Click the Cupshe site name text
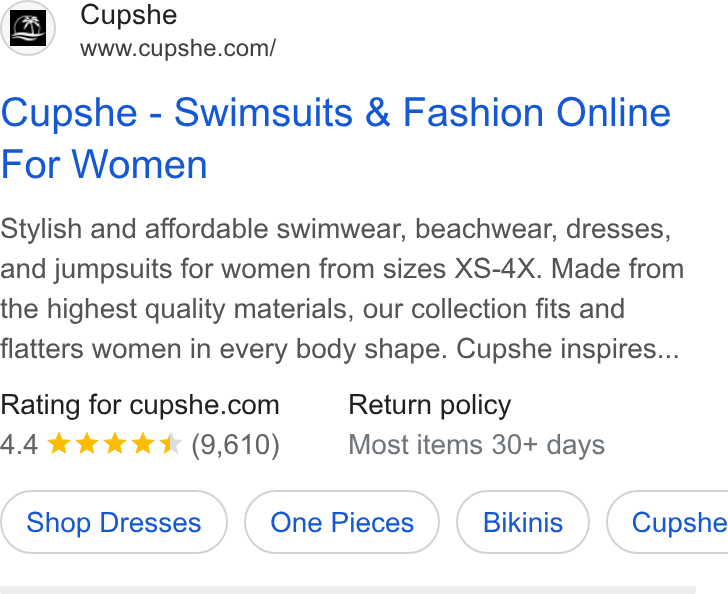Image resolution: width=728 pixels, height=594 pixels. coord(129,15)
